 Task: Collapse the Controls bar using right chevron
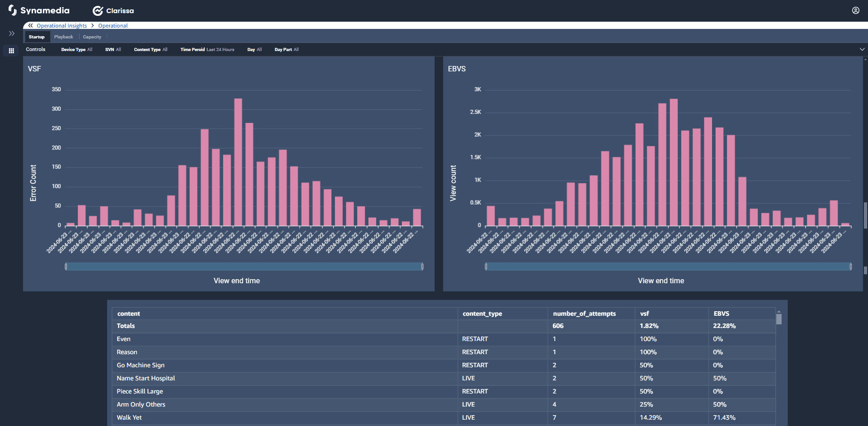coord(862,50)
